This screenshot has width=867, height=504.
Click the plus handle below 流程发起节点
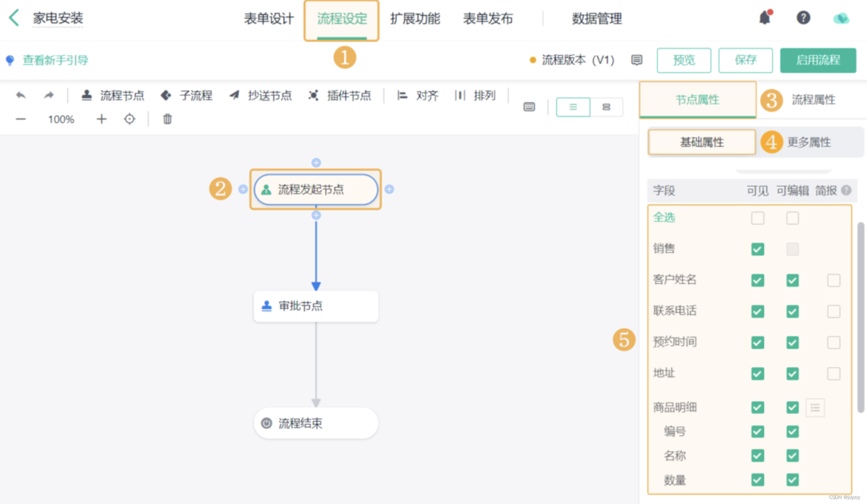pos(316,215)
